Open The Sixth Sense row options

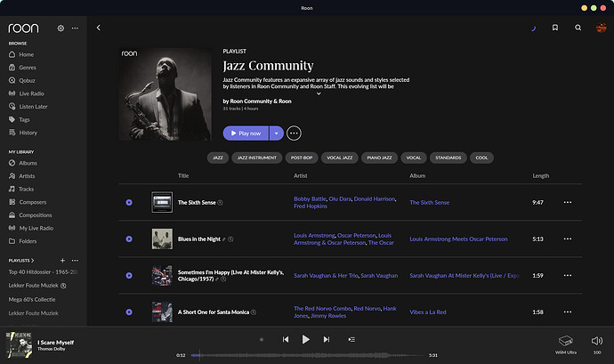coord(568,202)
